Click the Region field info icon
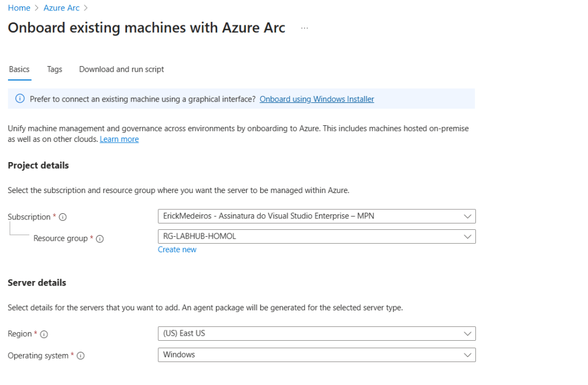 click(44, 334)
